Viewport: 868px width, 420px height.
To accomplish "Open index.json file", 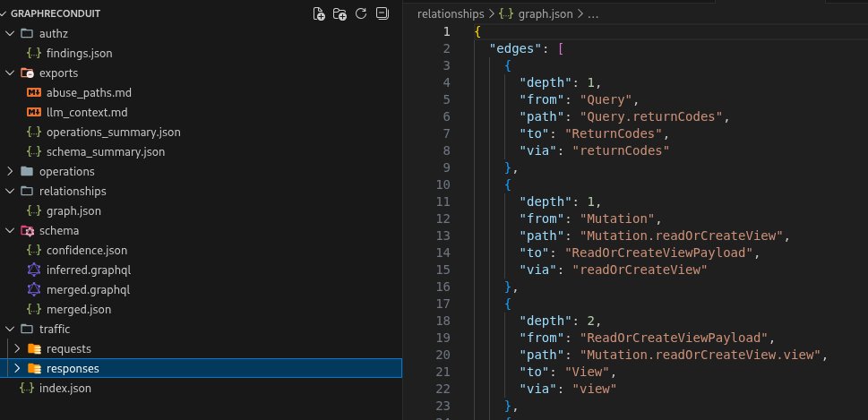I will [x=65, y=389].
